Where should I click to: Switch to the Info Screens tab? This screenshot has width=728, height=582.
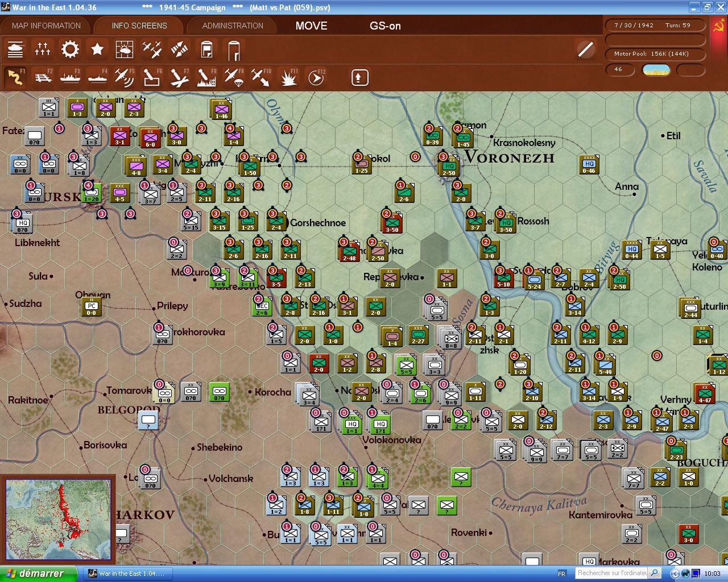tap(139, 26)
